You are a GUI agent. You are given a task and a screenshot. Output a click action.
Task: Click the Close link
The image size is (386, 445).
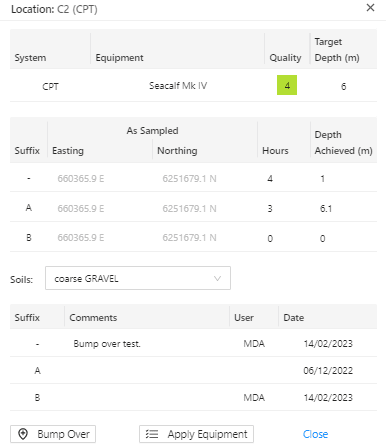[x=315, y=434]
